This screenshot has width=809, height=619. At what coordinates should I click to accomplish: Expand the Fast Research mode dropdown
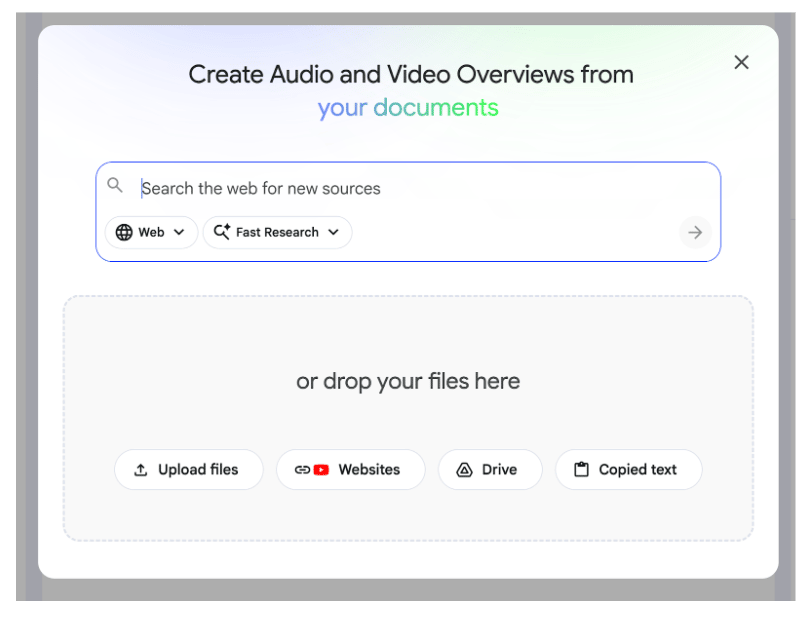pyautogui.click(x=277, y=232)
